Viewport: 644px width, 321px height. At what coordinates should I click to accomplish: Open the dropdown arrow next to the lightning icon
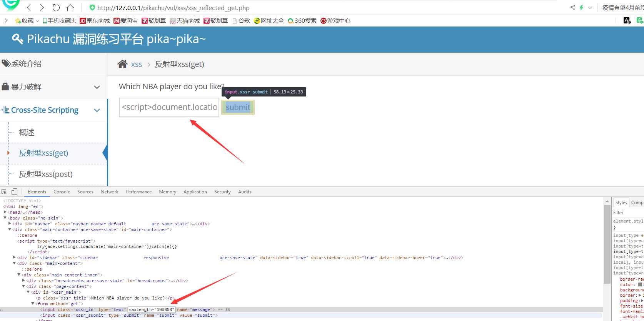point(590,8)
